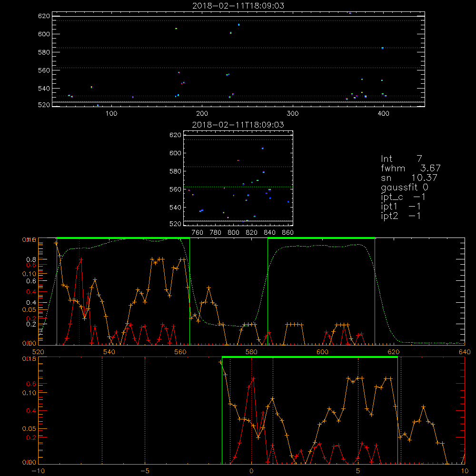Image resolution: width=476 pixels, height=476 pixels.
Task: Click x-axis label 10 on bottom plot
Action: [x=465, y=471]
